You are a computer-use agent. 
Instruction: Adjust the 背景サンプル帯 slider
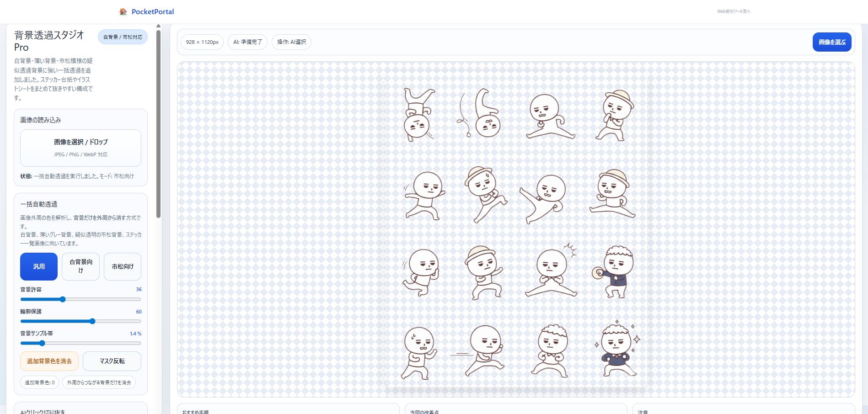coord(42,343)
